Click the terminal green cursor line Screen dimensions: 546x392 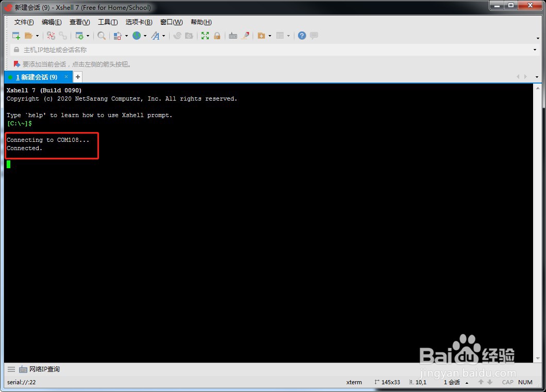pos(8,164)
